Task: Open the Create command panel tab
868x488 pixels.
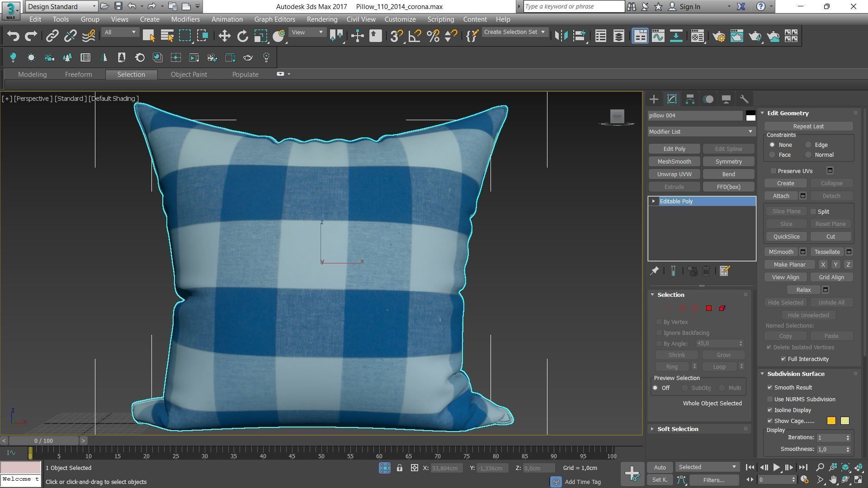Action: pyautogui.click(x=654, y=99)
